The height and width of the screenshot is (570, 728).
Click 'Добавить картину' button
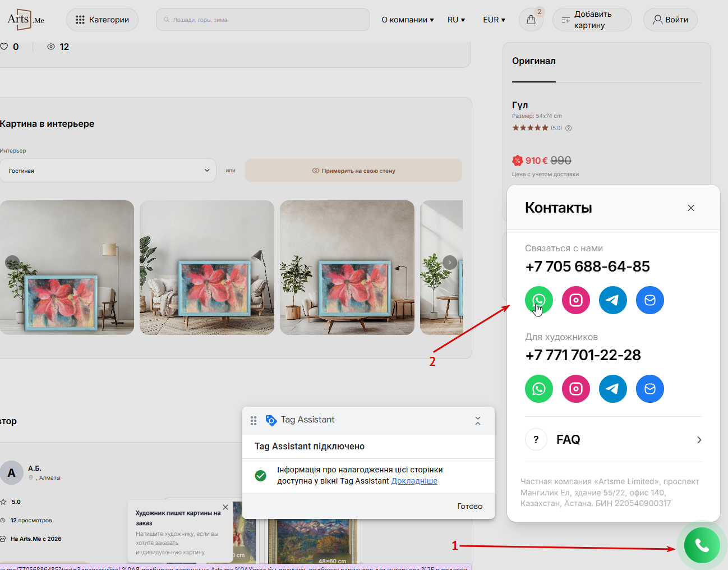coord(592,20)
